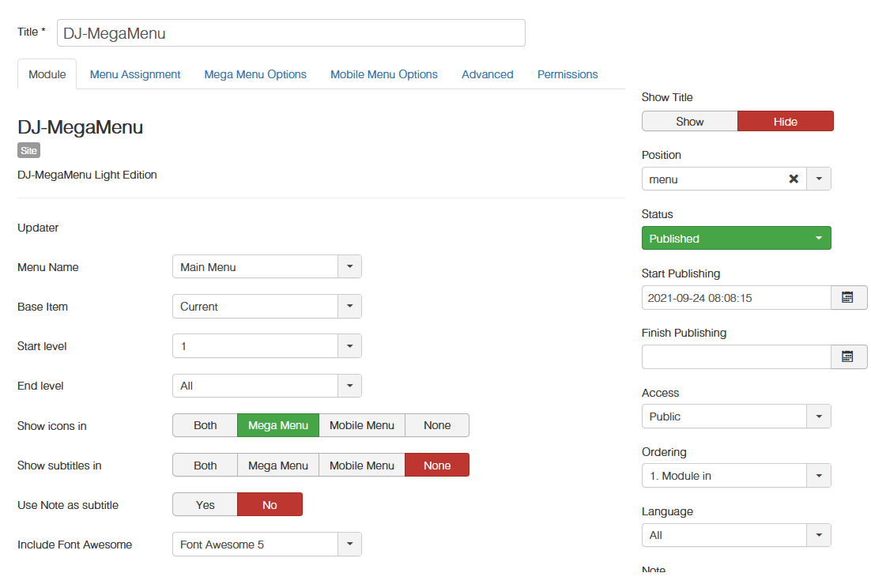Open the Ordering dropdown arrow
Image resolution: width=871 pixels, height=588 pixels.
[818, 476]
